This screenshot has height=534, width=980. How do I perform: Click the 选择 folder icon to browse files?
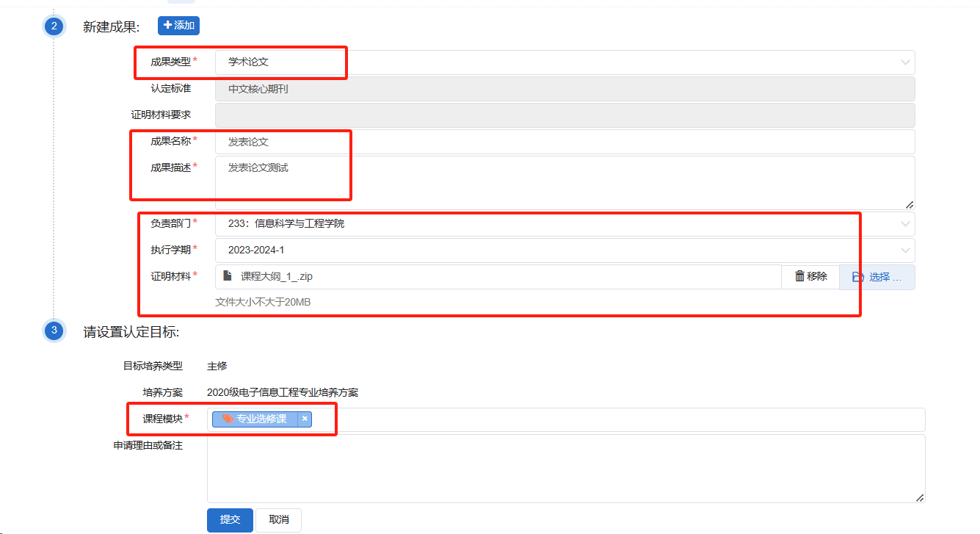857,277
